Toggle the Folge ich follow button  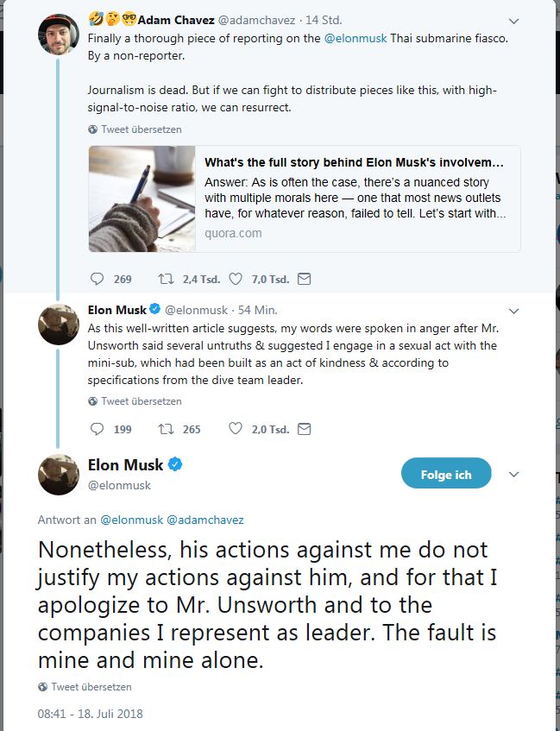pyautogui.click(x=446, y=474)
